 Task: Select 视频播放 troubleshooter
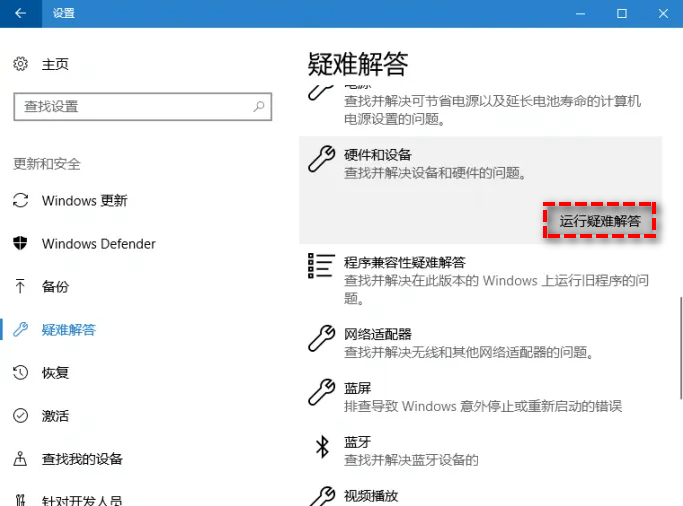click(371, 496)
